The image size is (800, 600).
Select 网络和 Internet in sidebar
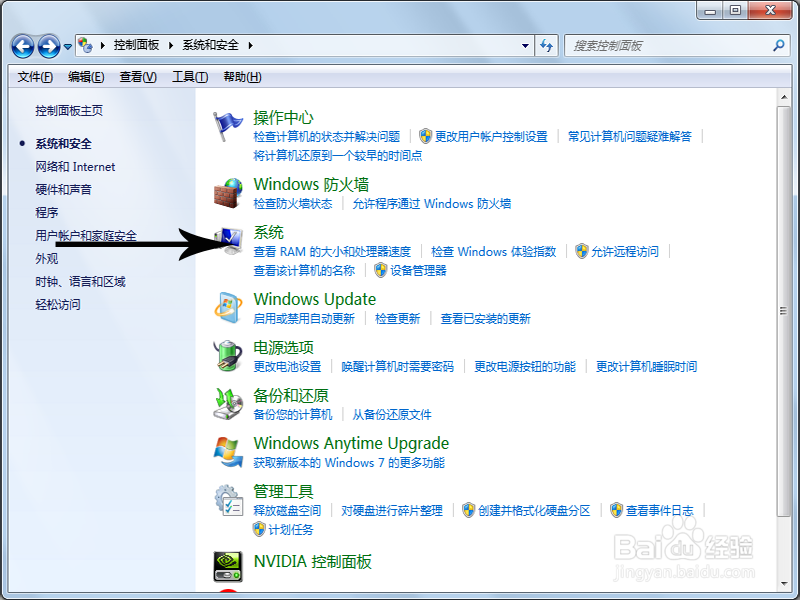tap(75, 167)
